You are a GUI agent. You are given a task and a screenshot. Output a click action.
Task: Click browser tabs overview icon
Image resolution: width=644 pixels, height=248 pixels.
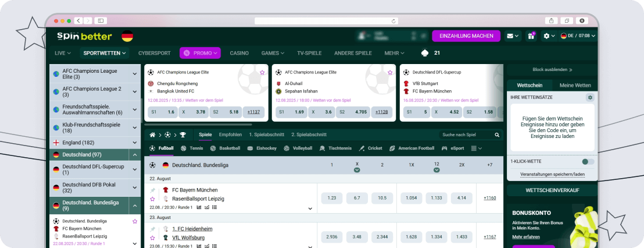(566, 20)
